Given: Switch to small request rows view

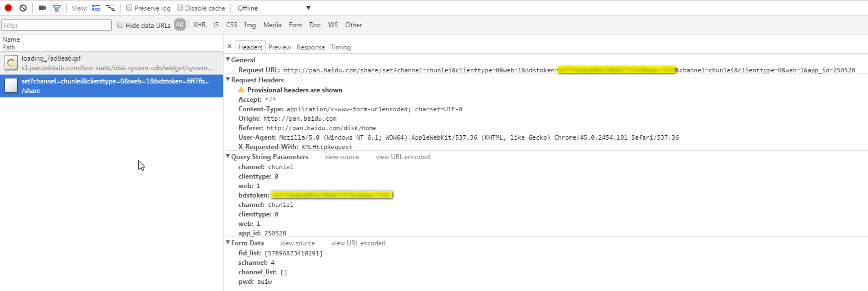Looking at the screenshot, I should tap(111, 8).
